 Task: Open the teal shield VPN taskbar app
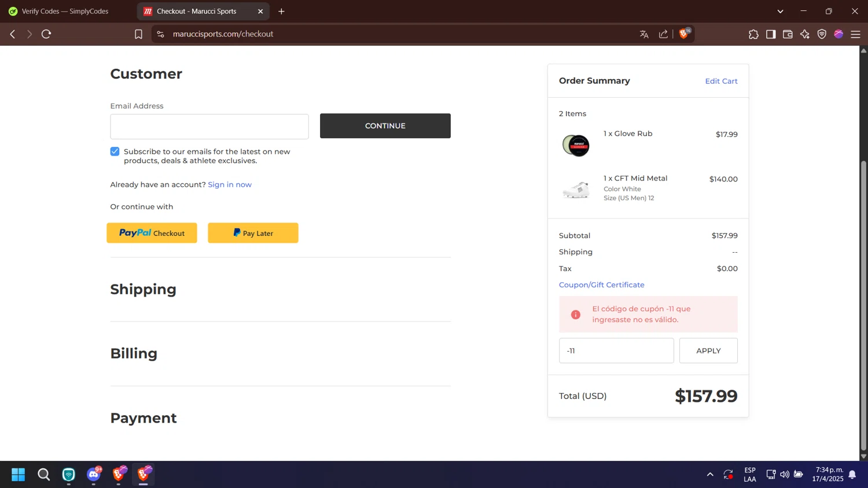(x=69, y=475)
